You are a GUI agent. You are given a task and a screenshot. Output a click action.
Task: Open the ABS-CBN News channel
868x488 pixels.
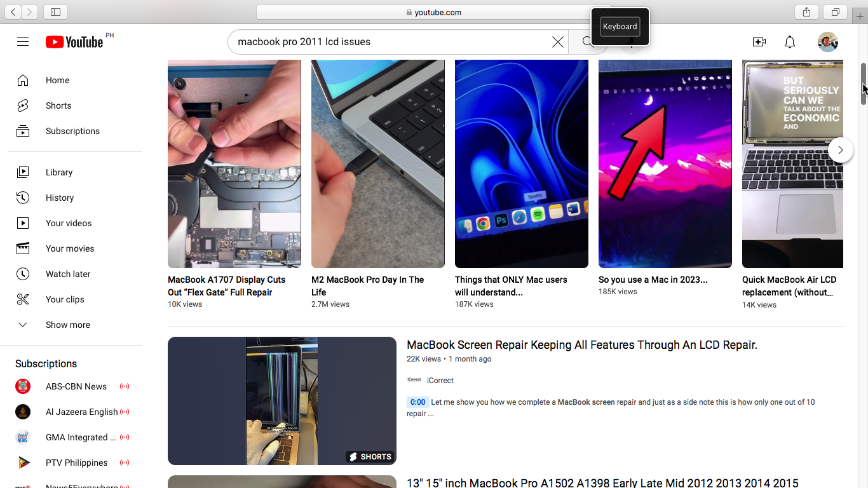75,386
